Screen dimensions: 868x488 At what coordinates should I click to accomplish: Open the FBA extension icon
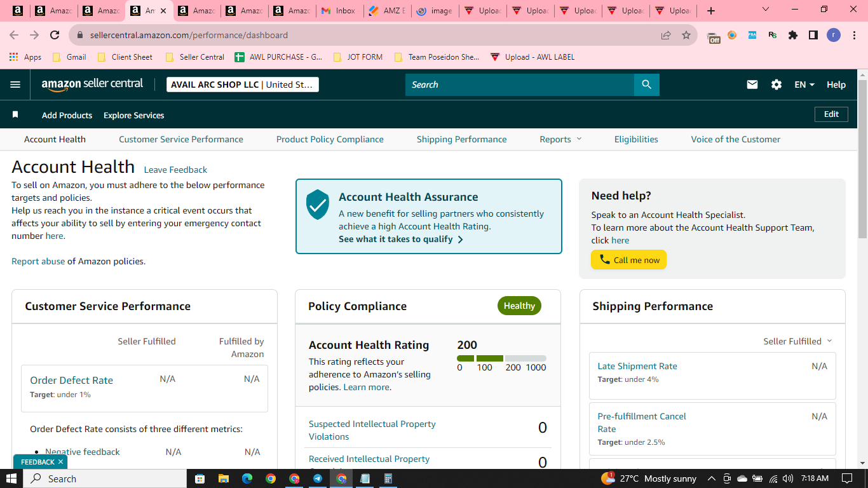pyautogui.click(x=752, y=35)
